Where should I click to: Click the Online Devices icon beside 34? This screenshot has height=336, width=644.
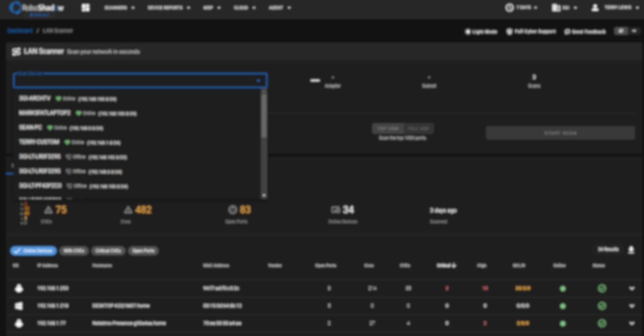pyautogui.click(x=335, y=210)
